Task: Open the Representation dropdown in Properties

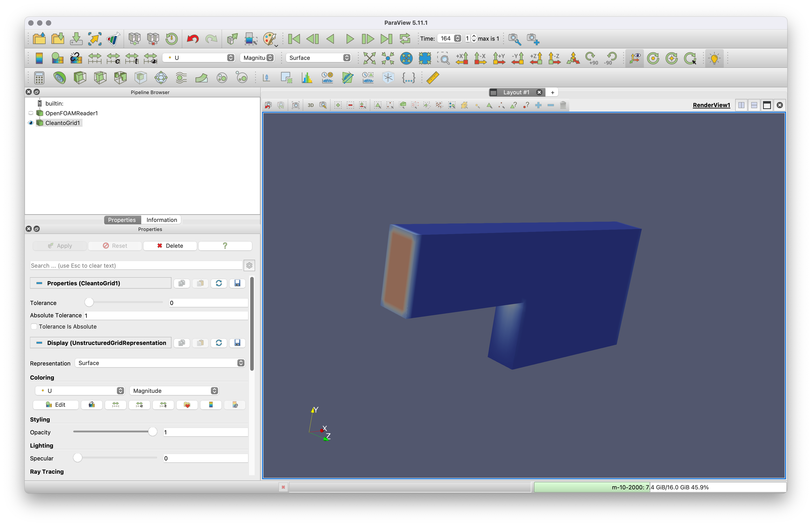Action: point(160,363)
